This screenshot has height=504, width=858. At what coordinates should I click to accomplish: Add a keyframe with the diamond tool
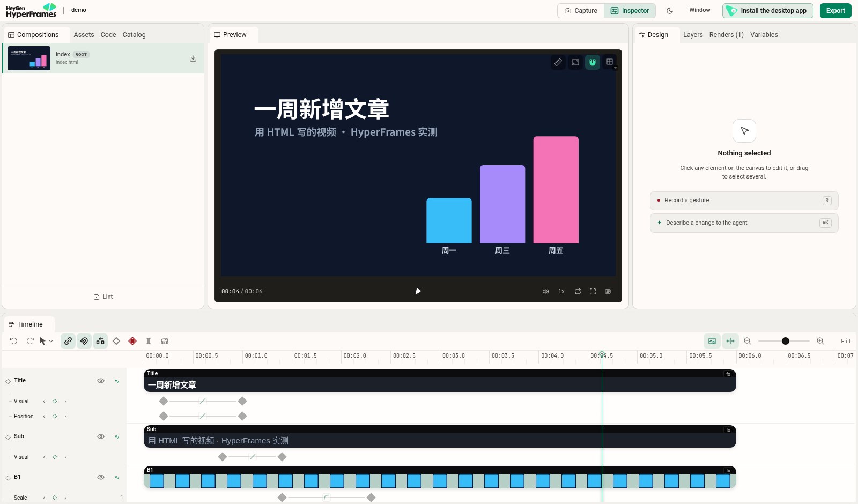point(116,341)
